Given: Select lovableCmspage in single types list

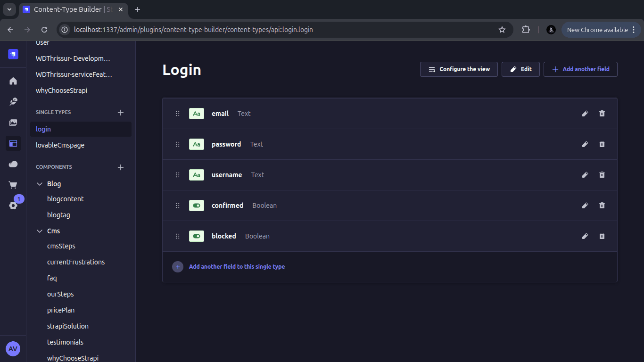Looking at the screenshot, I should pyautogui.click(x=60, y=145).
